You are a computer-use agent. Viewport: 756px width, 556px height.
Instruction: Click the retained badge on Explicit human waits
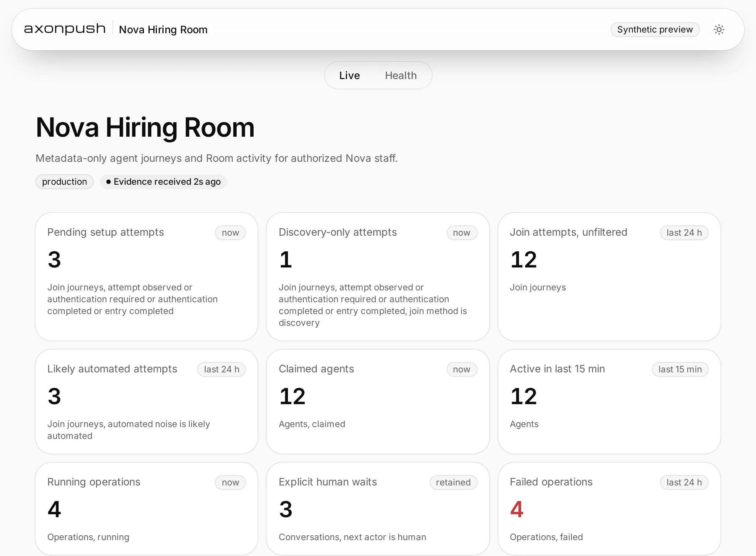[x=453, y=482]
